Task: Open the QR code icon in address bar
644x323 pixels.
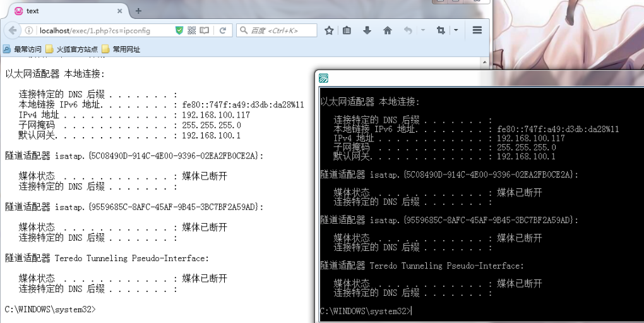Action: 192,30
